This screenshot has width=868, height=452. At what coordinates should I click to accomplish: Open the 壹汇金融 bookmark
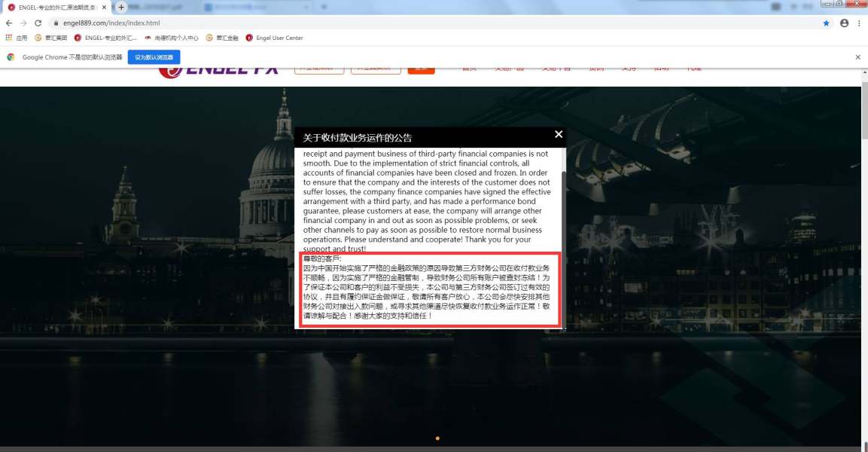coord(222,38)
